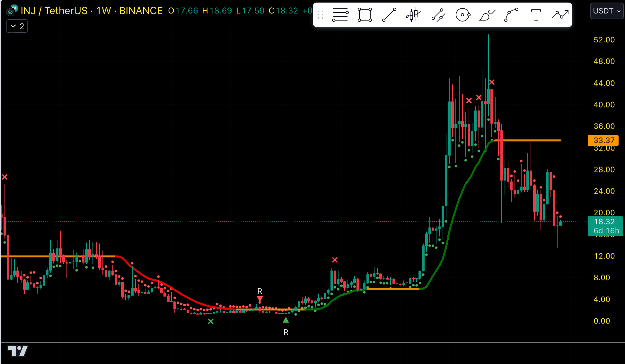Click the 12.00 price axis label
625x364 pixels.
tap(604, 256)
